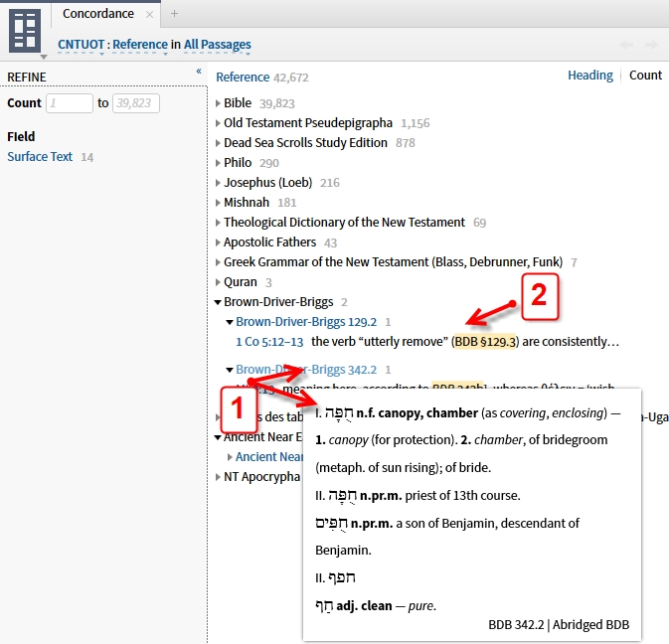Expand Old Testament Pseudepigrapha group

[x=218, y=123]
